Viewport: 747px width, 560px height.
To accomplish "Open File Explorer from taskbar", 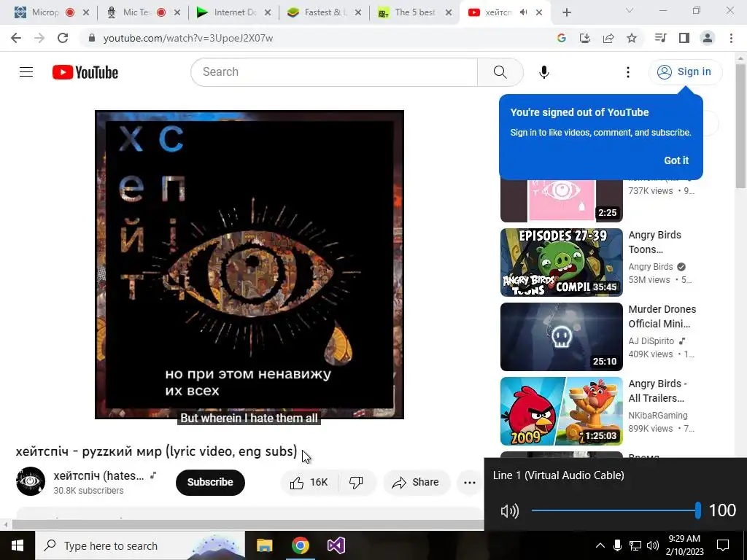I will tap(264, 545).
